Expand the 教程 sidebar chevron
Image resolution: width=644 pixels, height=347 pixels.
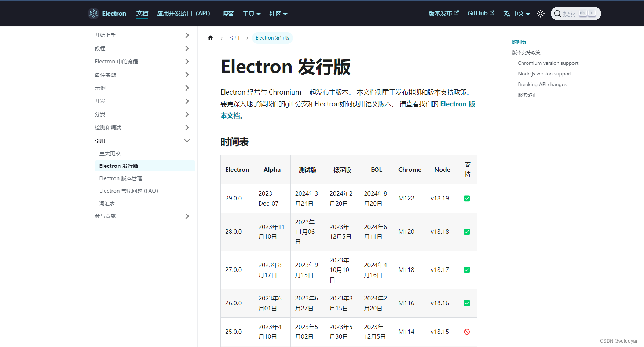click(x=187, y=48)
